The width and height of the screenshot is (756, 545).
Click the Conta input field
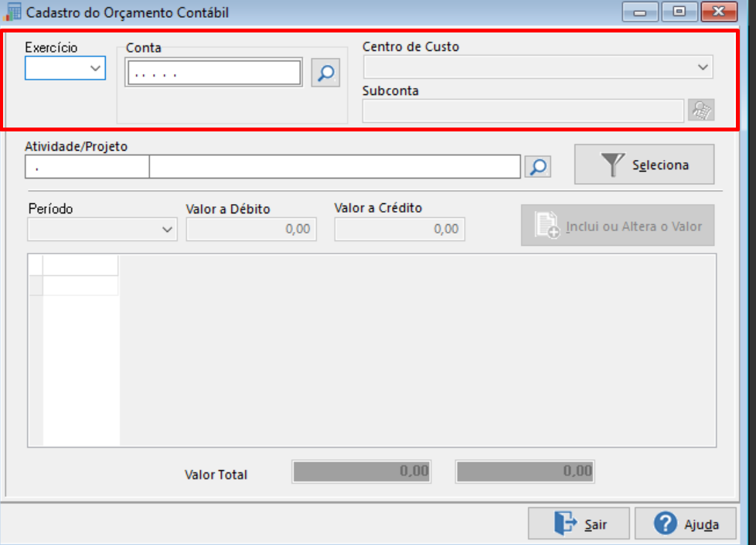click(x=214, y=73)
